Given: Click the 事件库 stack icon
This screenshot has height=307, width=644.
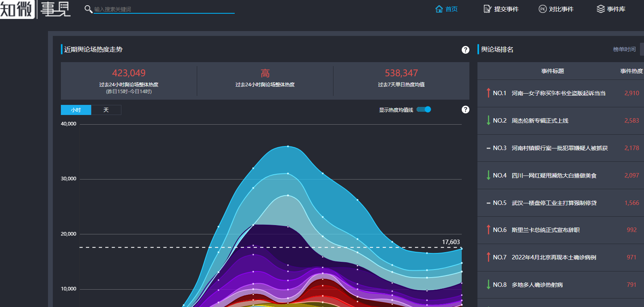Looking at the screenshot, I should pyautogui.click(x=600, y=9).
